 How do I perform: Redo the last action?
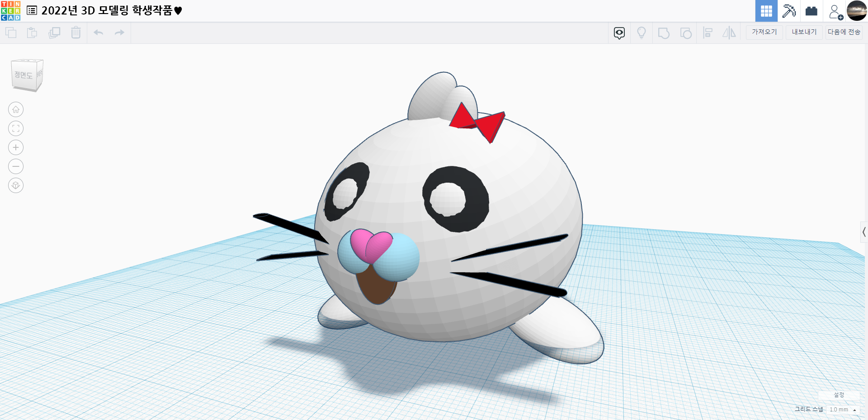[x=119, y=33]
